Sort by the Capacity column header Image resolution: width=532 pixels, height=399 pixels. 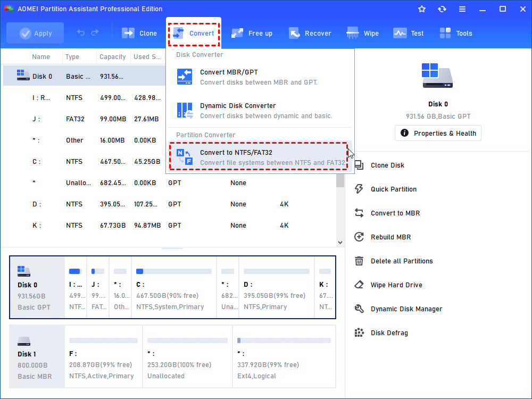tap(112, 57)
